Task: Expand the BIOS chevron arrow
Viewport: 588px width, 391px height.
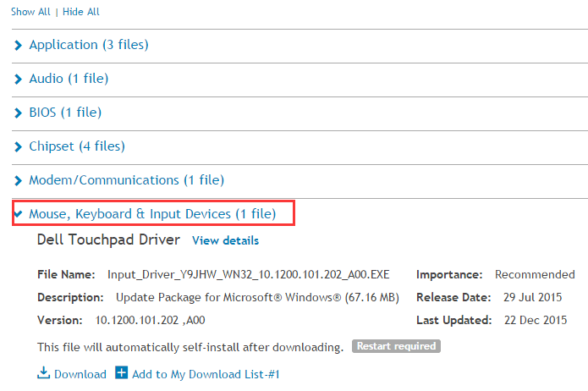Action: click(18, 113)
